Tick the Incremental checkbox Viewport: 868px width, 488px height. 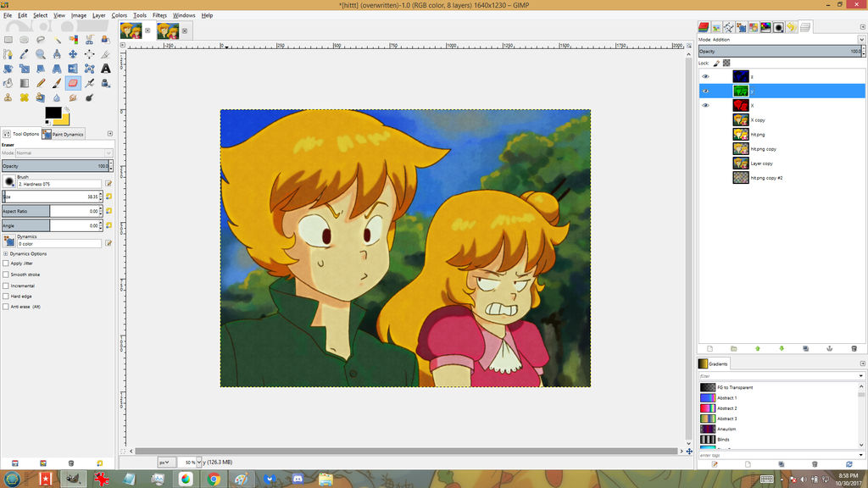(7, 286)
